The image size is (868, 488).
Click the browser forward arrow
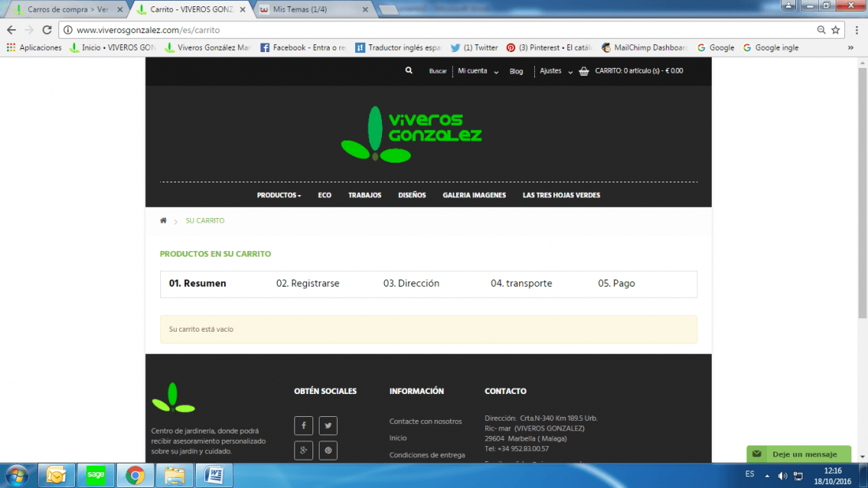(29, 30)
